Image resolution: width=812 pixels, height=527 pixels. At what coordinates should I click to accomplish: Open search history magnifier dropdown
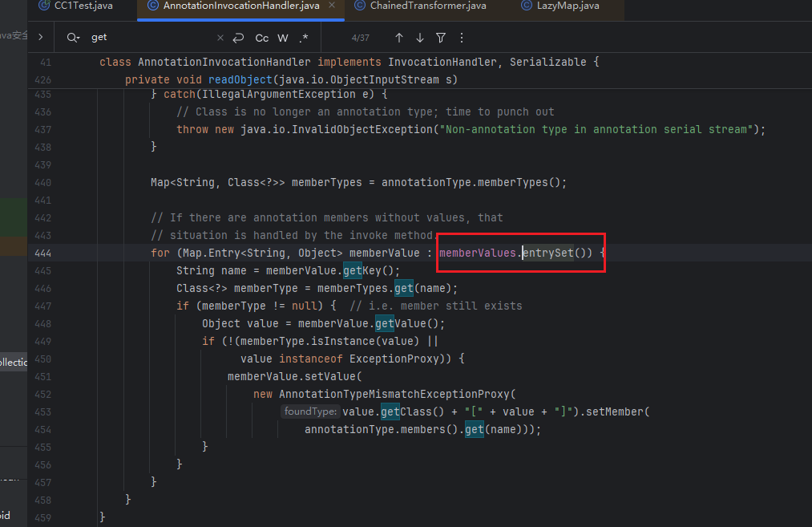pyautogui.click(x=74, y=38)
